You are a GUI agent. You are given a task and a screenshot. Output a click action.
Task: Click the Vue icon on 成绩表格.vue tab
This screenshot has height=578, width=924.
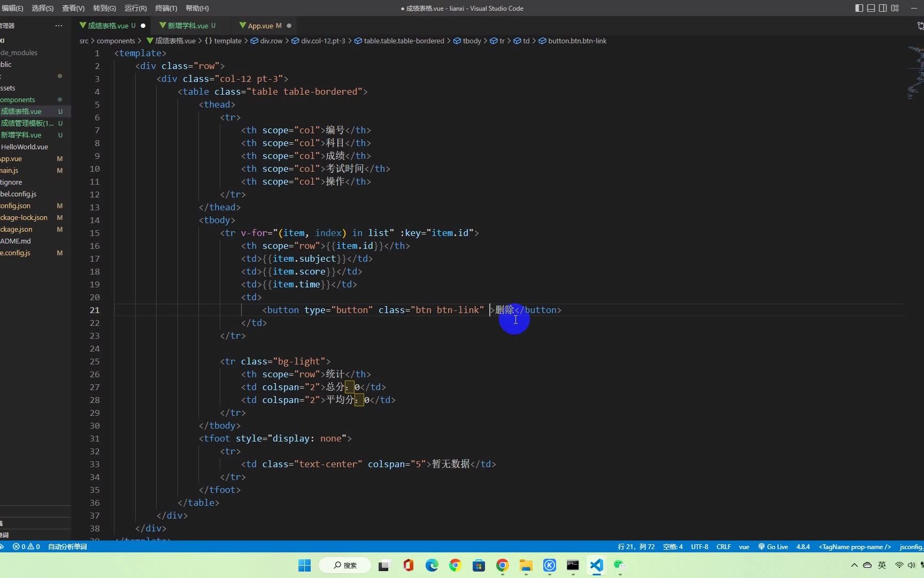(x=83, y=25)
